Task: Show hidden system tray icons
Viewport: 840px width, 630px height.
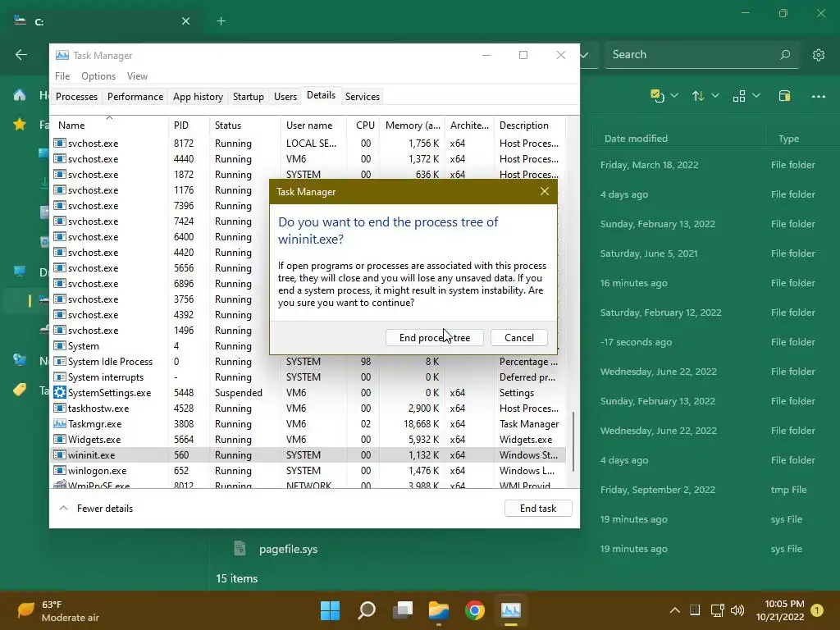Action: (675, 610)
